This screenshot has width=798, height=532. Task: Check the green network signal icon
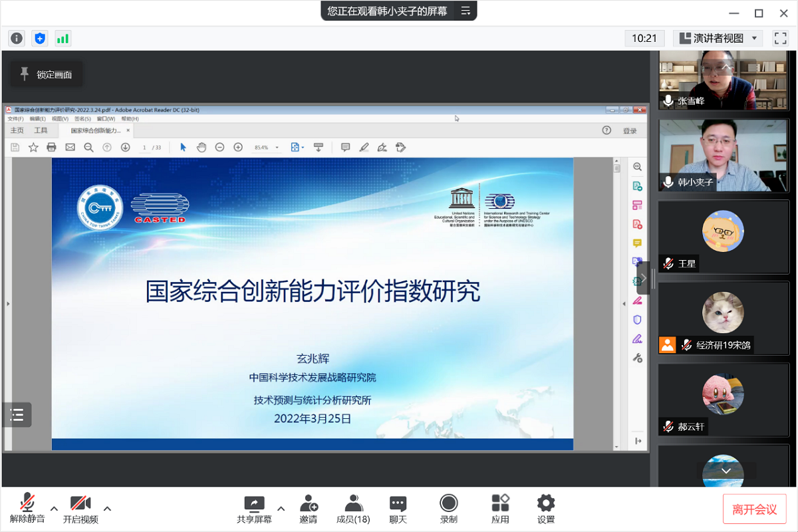63,39
